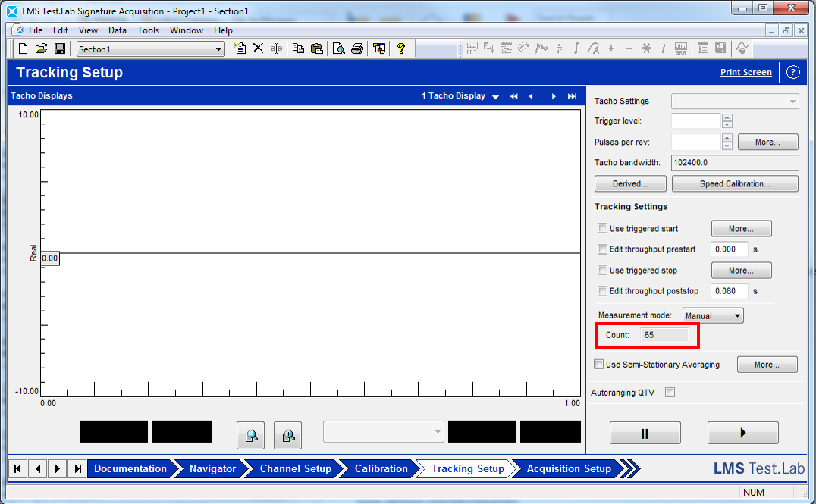
Task: Enable 'Use Semi-Stationary Averaging' checkbox
Action: [x=599, y=364]
